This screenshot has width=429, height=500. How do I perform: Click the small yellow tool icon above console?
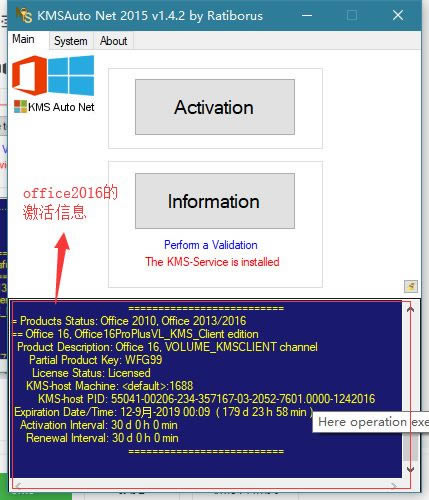click(411, 286)
